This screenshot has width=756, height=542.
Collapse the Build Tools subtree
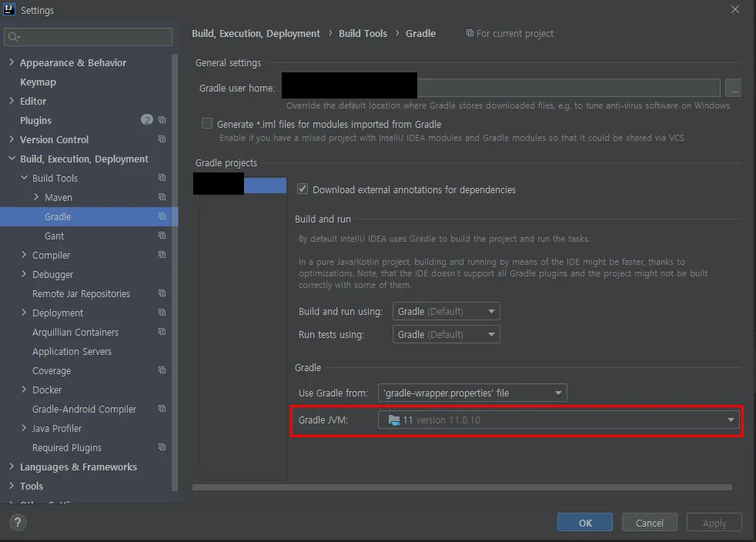[24, 178]
